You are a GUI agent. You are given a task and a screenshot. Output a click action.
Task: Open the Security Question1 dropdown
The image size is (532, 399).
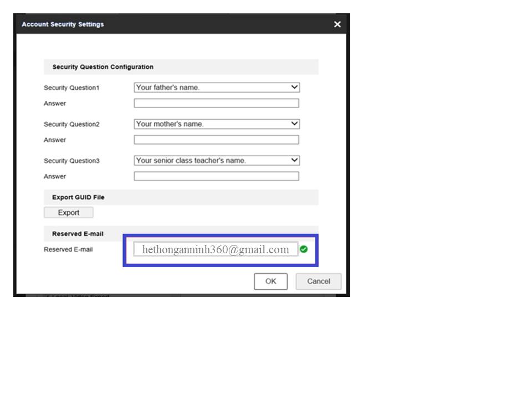click(217, 88)
